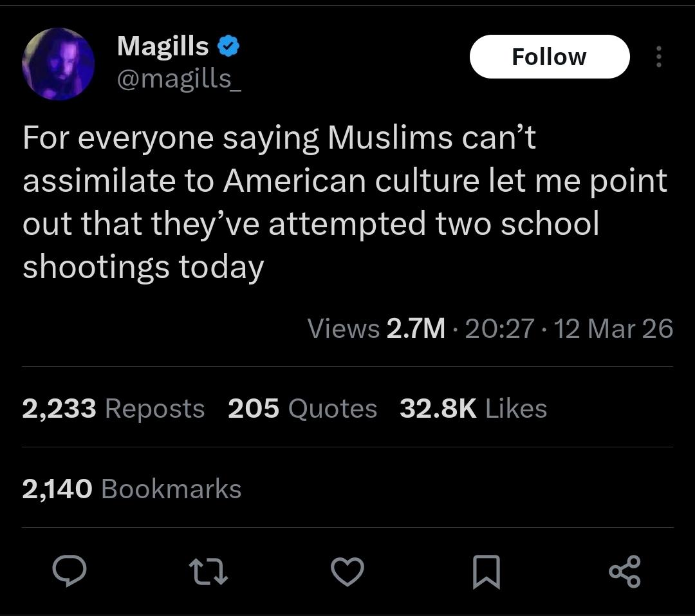Viewport: 695px width, 616px height.
Task: Open the 2.7M Views analytics
Action: [376, 329]
